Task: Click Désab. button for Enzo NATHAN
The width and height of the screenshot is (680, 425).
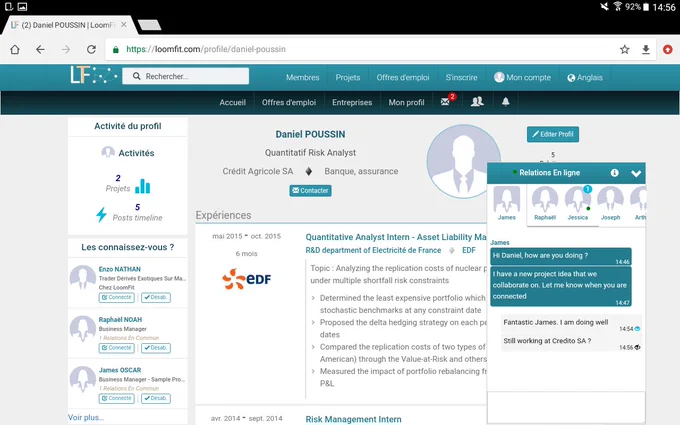Action: tap(156, 298)
